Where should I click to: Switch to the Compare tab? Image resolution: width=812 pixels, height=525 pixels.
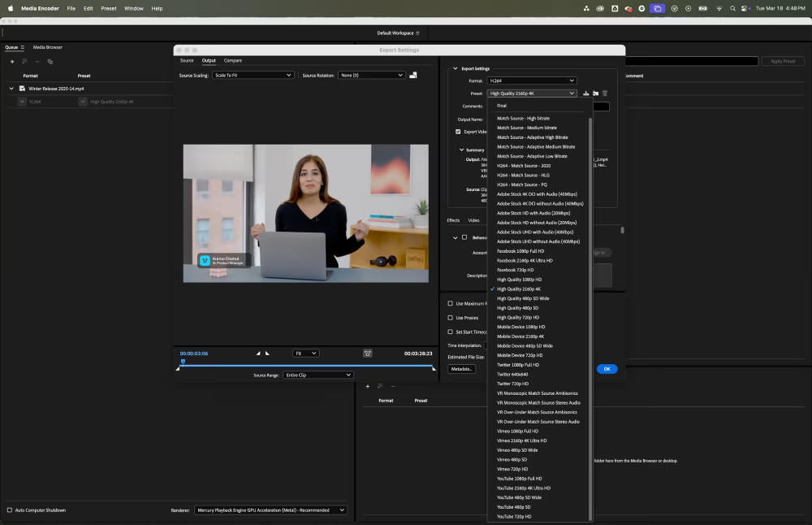click(x=232, y=60)
